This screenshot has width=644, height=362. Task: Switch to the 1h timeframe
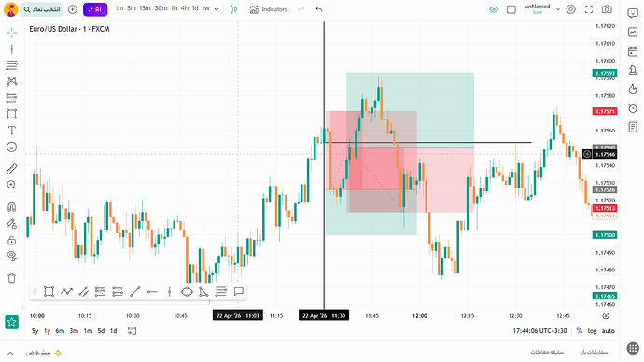pos(175,8)
